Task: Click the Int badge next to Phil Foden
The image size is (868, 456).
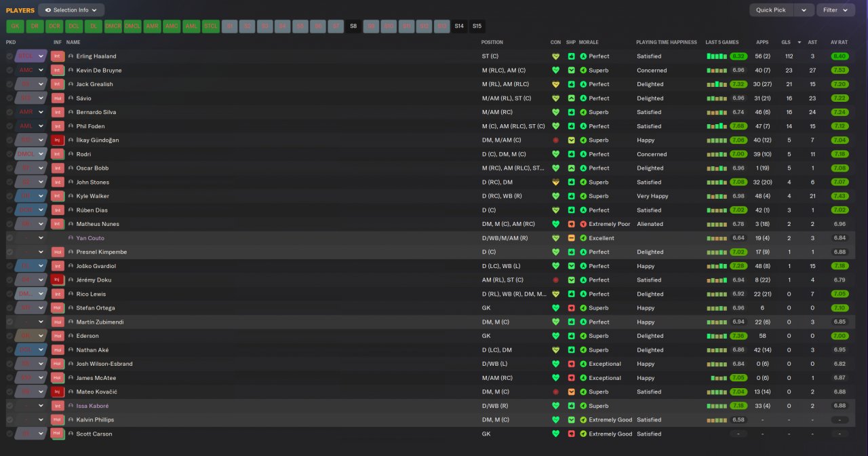Action: click(58, 126)
